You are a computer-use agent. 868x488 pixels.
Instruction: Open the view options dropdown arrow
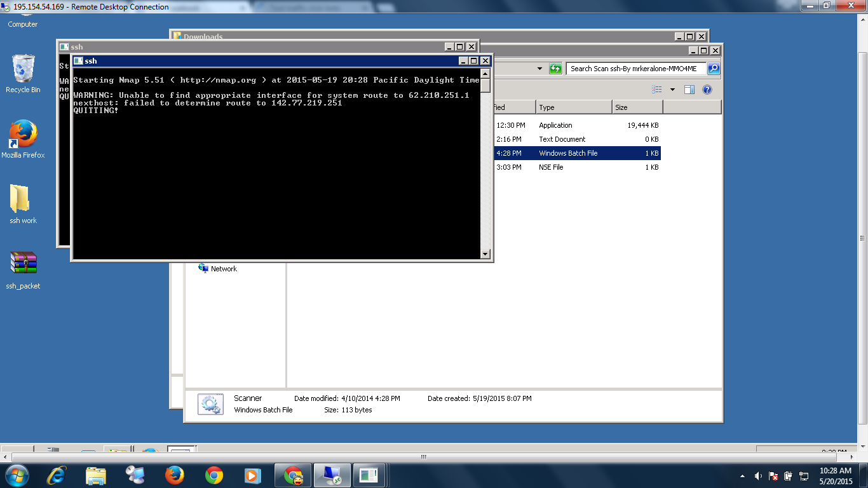pos(672,90)
